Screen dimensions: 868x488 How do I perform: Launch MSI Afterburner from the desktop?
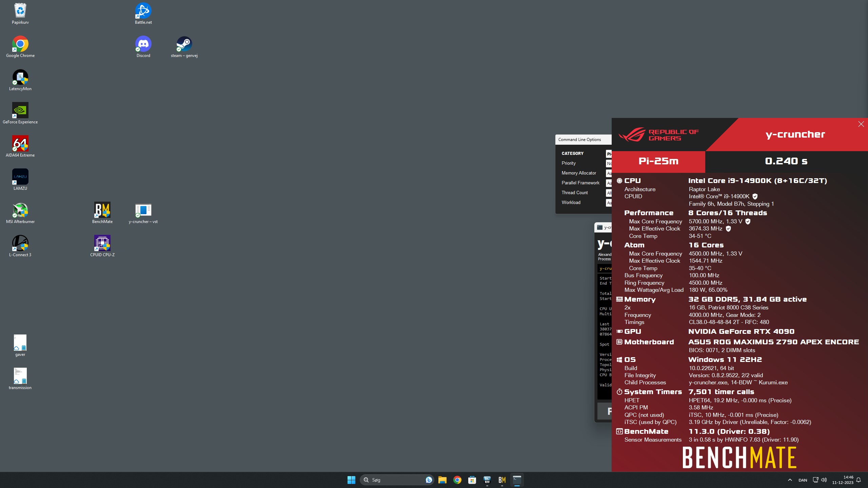(20, 213)
